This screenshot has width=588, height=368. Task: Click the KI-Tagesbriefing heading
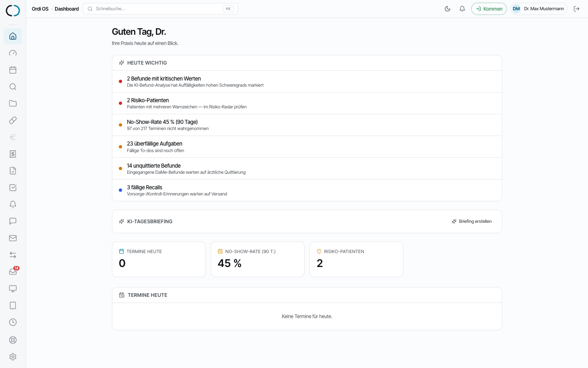pyautogui.click(x=150, y=221)
